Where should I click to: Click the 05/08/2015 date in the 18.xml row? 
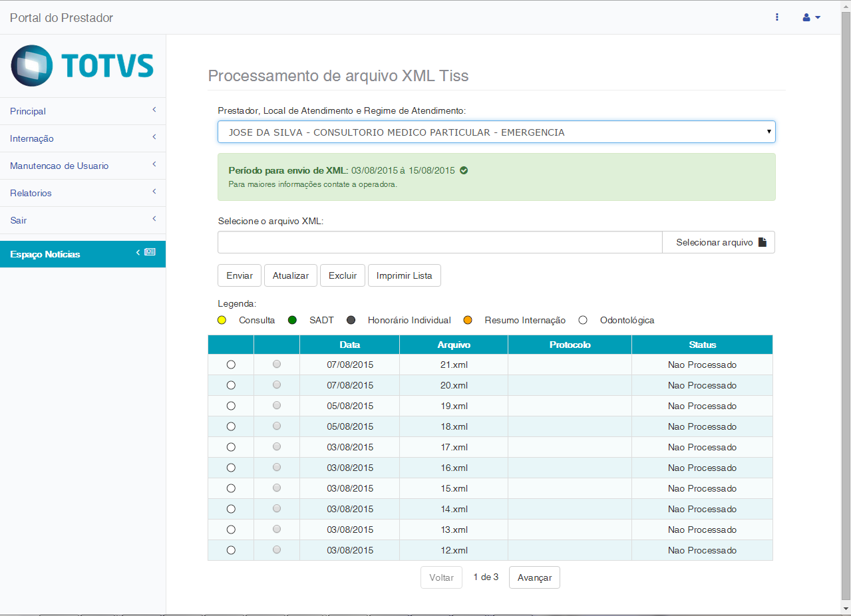pos(350,426)
